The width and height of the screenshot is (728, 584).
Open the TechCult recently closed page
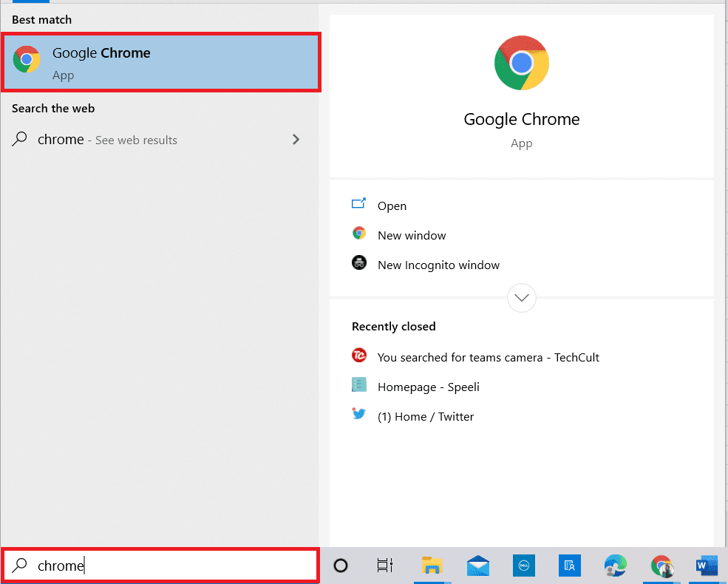tap(488, 357)
